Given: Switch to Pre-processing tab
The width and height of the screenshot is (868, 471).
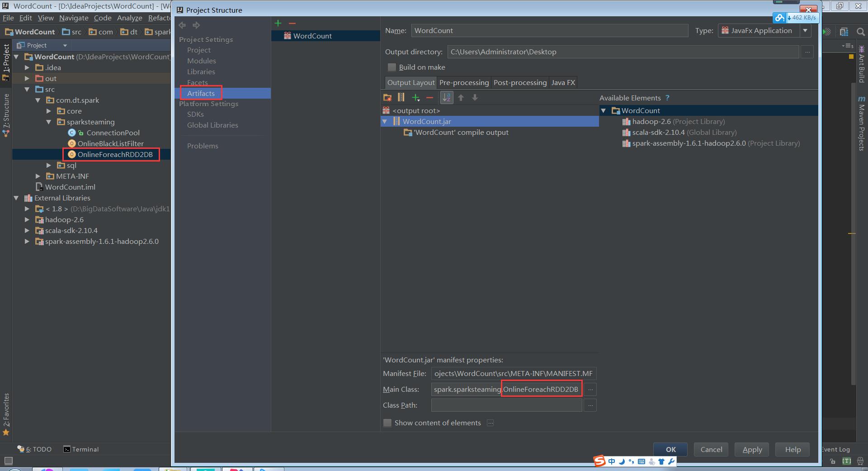Looking at the screenshot, I should [x=464, y=83].
